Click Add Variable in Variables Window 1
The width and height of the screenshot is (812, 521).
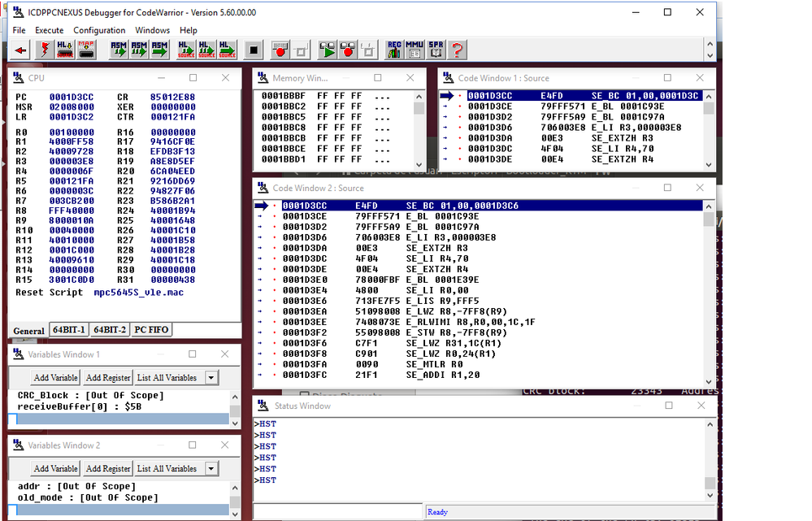coord(55,378)
